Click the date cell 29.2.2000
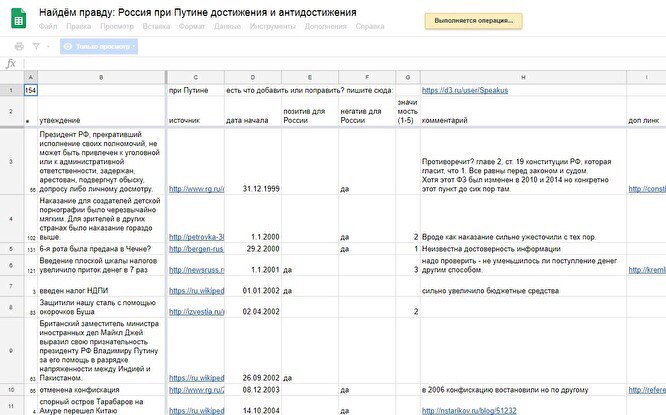Image resolution: width=666 pixels, height=415 pixels. click(253, 248)
